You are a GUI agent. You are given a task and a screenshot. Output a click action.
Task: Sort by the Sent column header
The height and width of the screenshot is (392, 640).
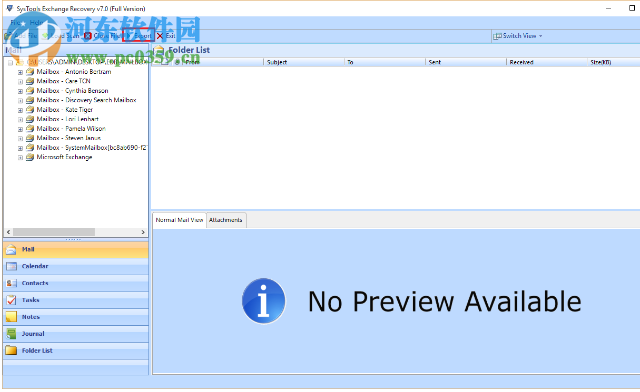click(x=466, y=62)
